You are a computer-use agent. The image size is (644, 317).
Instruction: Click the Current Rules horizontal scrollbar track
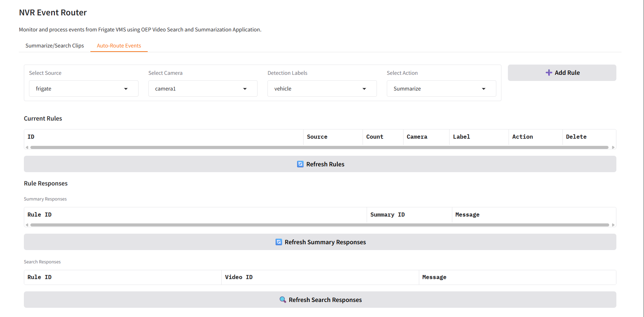[319, 148]
